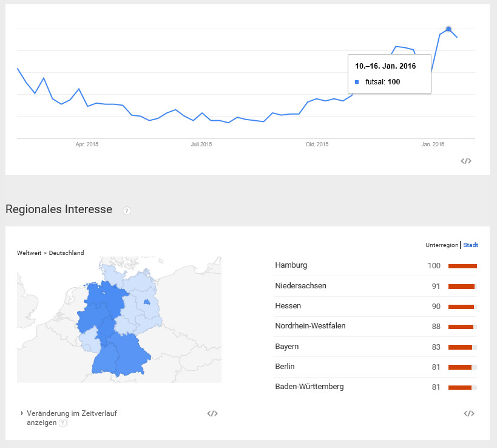This screenshot has height=448, width=497.
Task: Select the Unterregion view
Action: [x=442, y=245]
